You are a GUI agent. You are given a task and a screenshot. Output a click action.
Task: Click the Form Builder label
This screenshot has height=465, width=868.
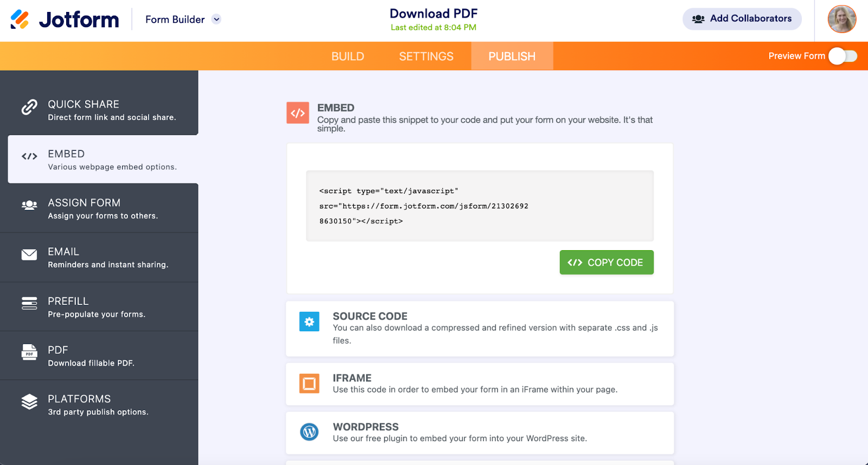coord(175,20)
